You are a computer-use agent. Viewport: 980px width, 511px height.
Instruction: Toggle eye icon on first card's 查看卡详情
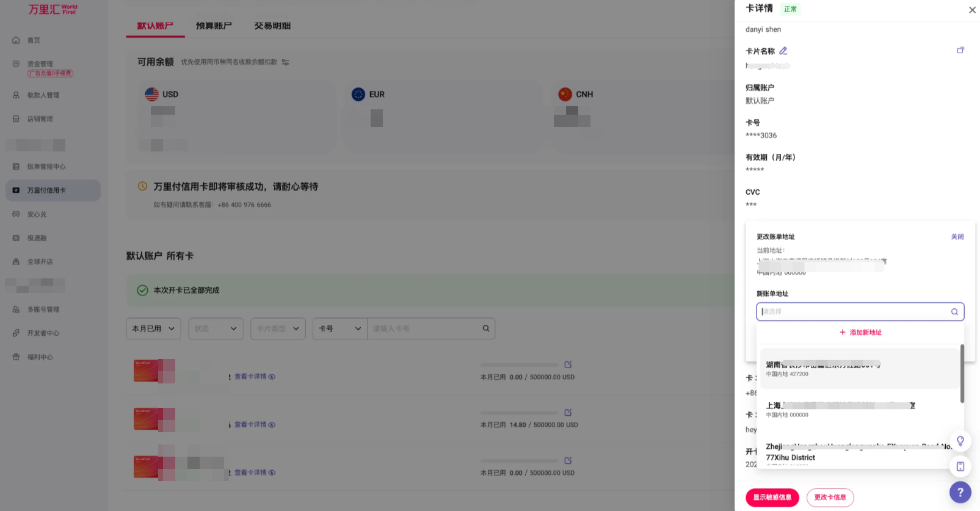pyautogui.click(x=272, y=377)
